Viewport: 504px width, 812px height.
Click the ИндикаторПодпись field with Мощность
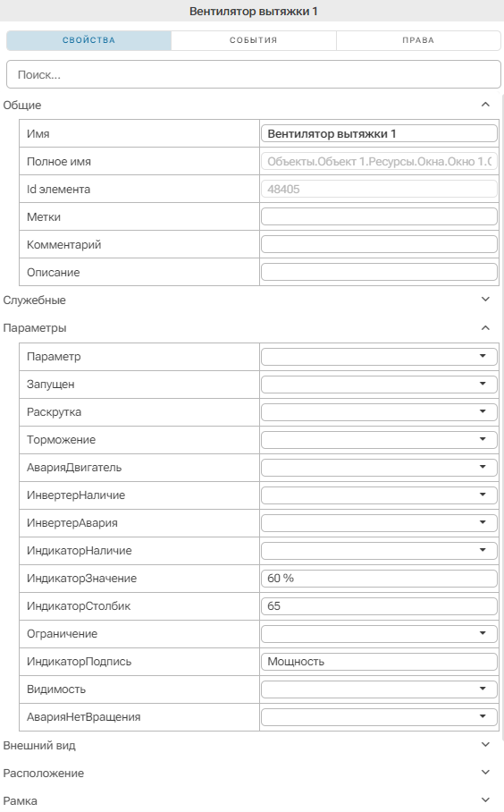379,661
